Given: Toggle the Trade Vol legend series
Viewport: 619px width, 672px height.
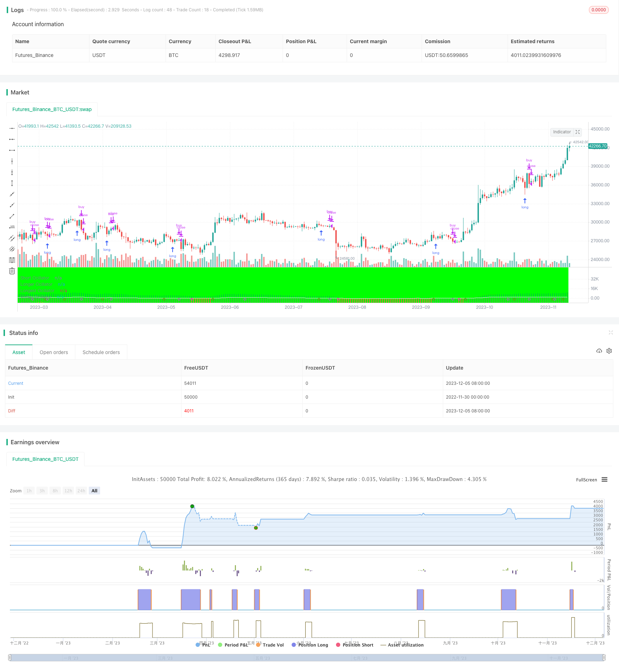Looking at the screenshot, I should 270,645.
